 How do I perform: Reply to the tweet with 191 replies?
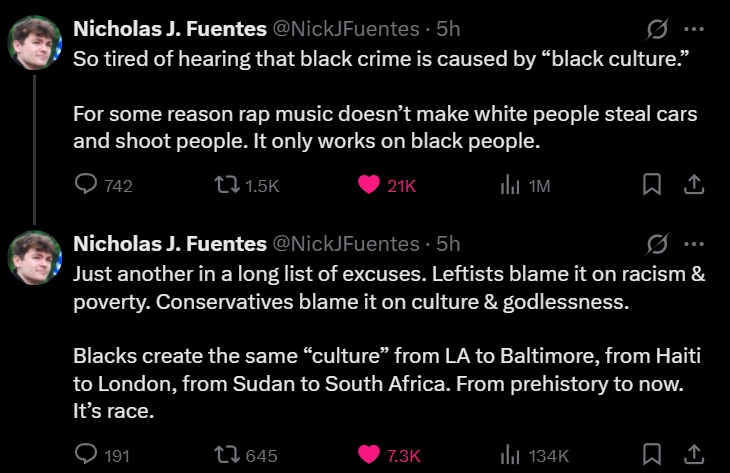coord(88,455)
